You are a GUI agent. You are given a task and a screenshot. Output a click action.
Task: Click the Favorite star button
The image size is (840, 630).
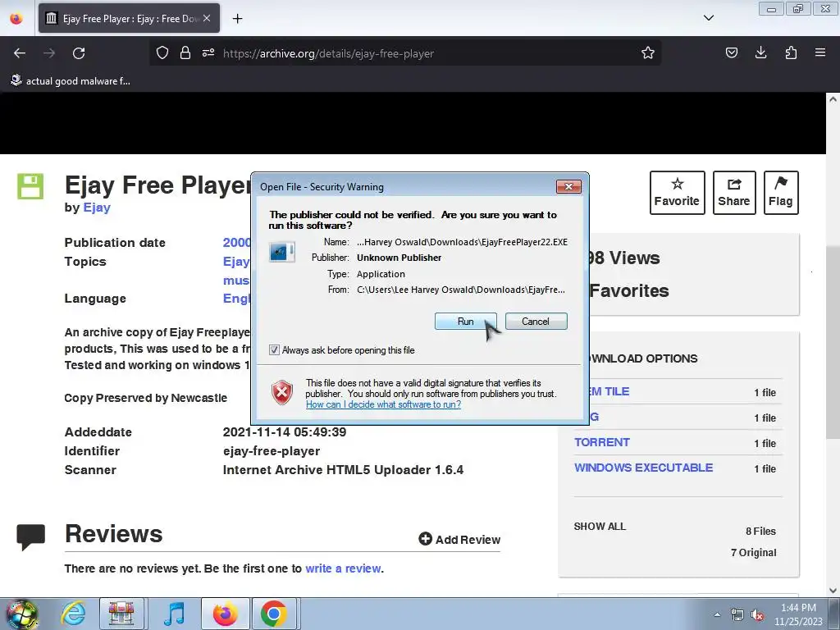pyautogui.click(x=677, y=193)
